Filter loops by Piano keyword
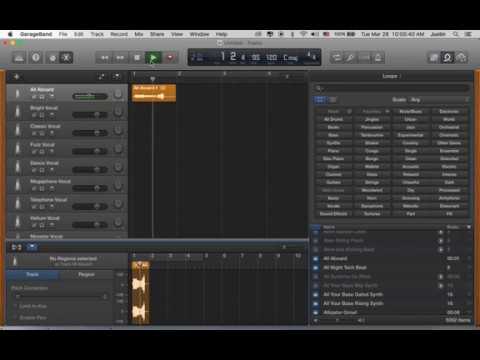The height and width of the screenshot is (360, 480). (x=333, y=151)
